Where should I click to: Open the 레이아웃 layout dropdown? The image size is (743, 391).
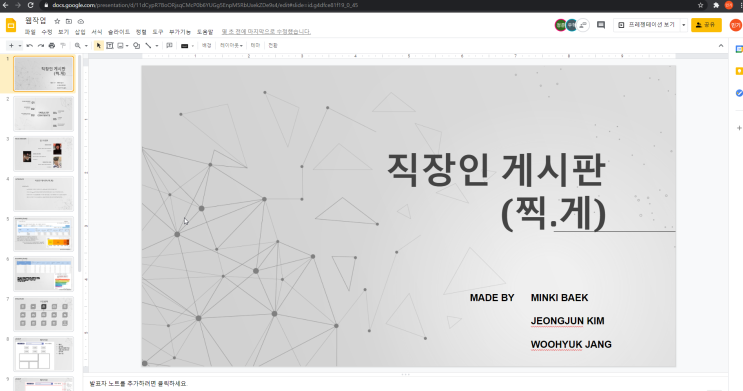click(x=231, y=45)
